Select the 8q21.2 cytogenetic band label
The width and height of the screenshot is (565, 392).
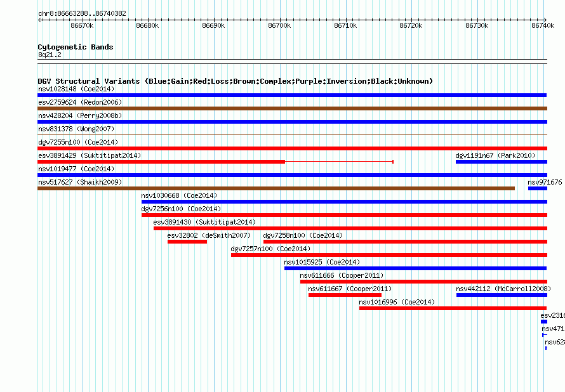[50, 55]
